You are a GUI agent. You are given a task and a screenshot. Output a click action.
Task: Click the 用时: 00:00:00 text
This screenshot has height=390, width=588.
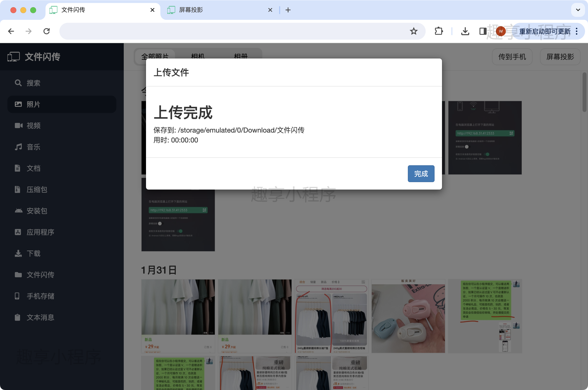click(x=176, y=140)
